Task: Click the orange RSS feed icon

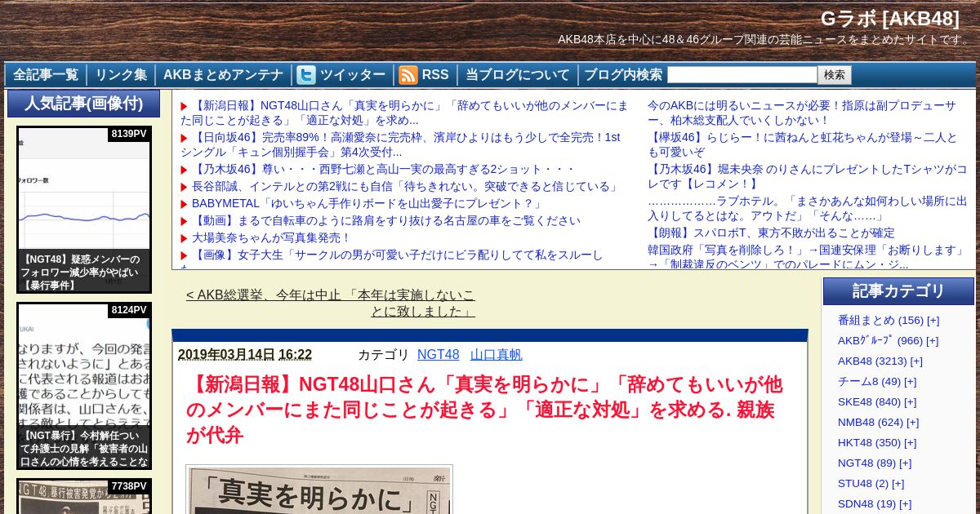Action: (x=408, y=75)
